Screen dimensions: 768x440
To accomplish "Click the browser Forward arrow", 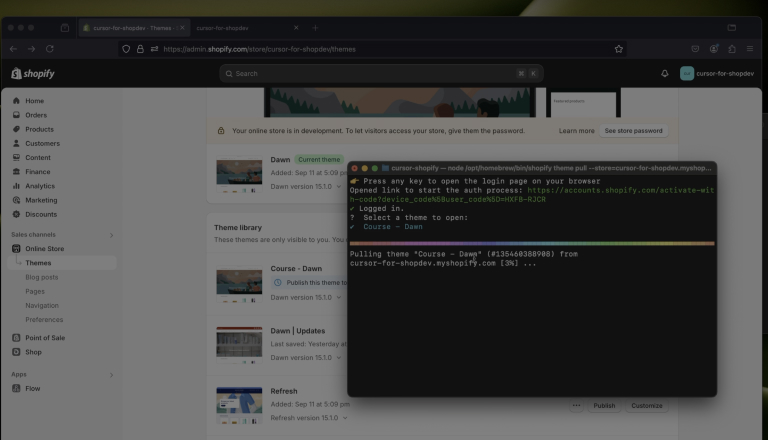I will [31, 49].
